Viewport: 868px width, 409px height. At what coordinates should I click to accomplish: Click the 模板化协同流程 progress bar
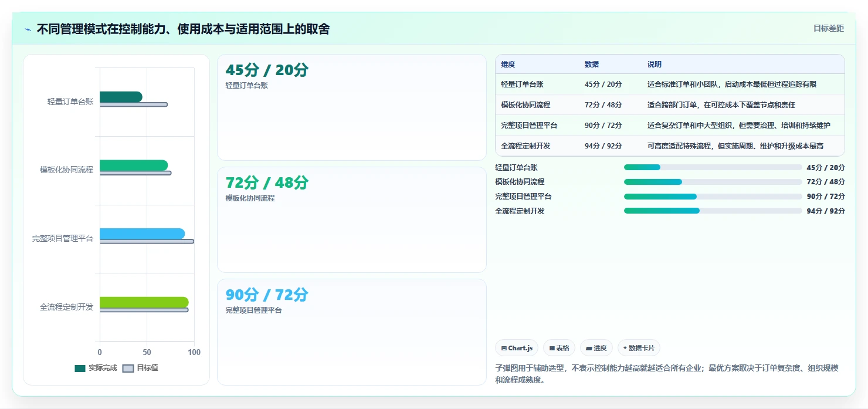tap(713, 182)
